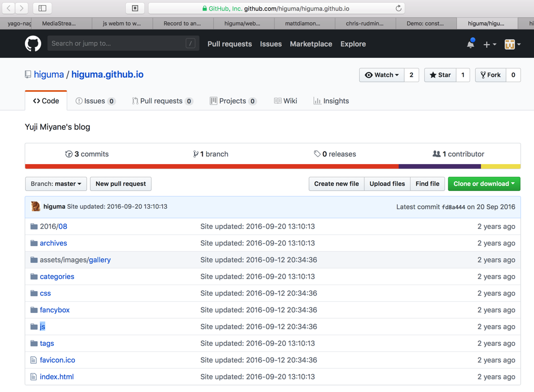
Task: Open the assets/images/gallery folder
Action: [x=75, y=260]
